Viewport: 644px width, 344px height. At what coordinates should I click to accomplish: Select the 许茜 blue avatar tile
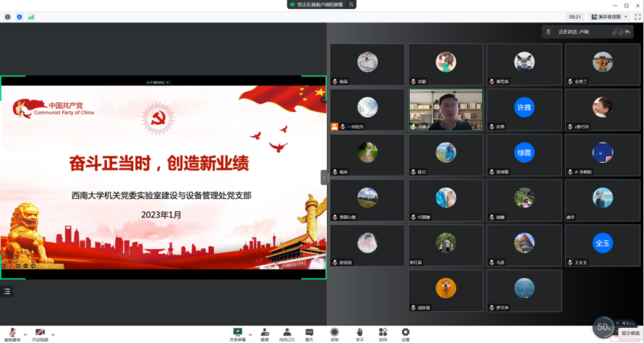pos(524,110)
